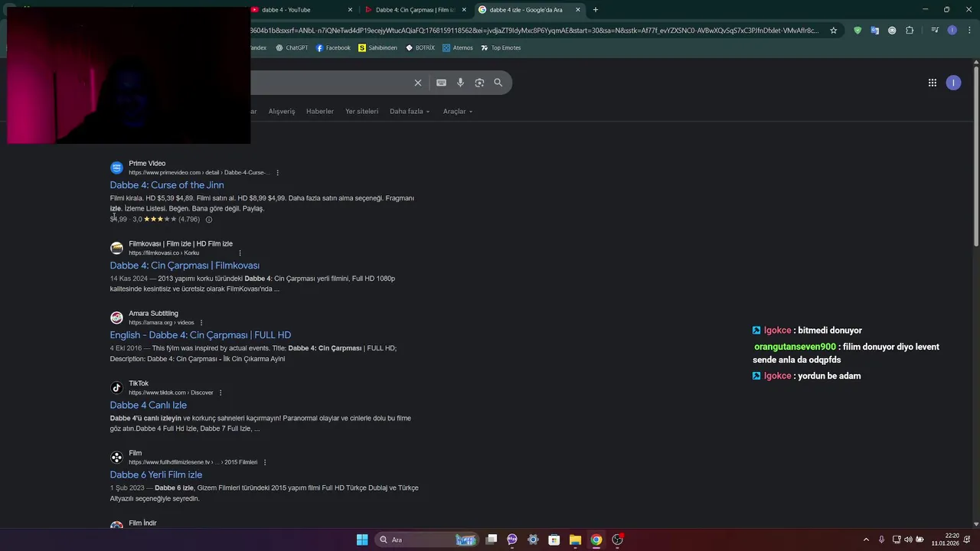The image size is (980, 551).
Task: Run the search with the magnifier icon
Action: (x=498, y=83)
